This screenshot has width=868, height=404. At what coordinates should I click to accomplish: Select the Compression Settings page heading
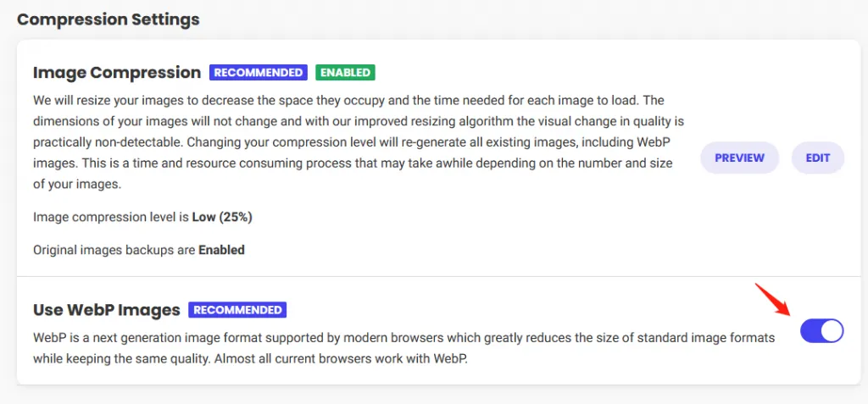(x=108, y=19)
